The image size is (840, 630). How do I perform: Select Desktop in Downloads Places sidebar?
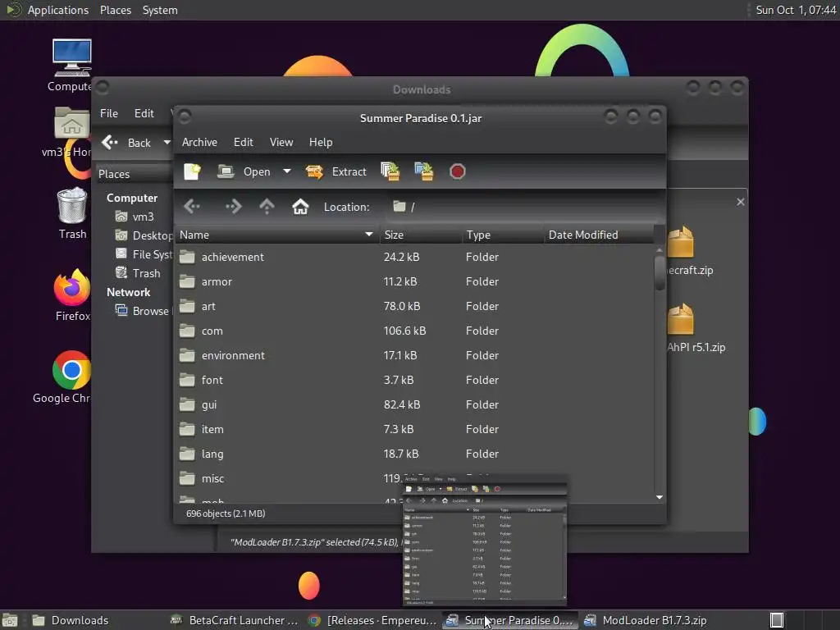point(144,235)
